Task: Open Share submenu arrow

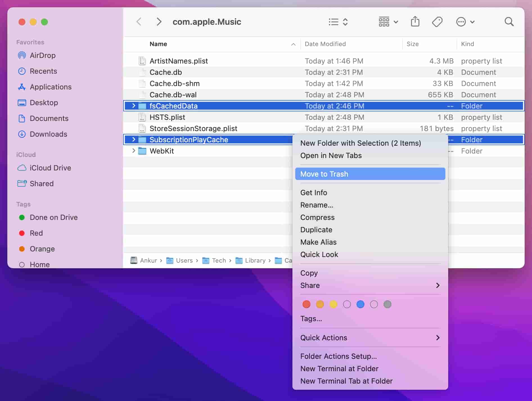Action: 438,285
